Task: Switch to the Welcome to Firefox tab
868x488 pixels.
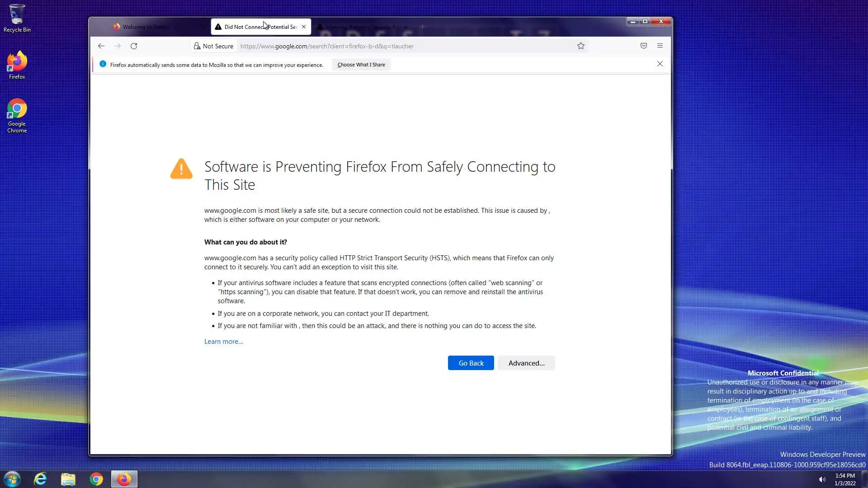Action: (146, 27)
